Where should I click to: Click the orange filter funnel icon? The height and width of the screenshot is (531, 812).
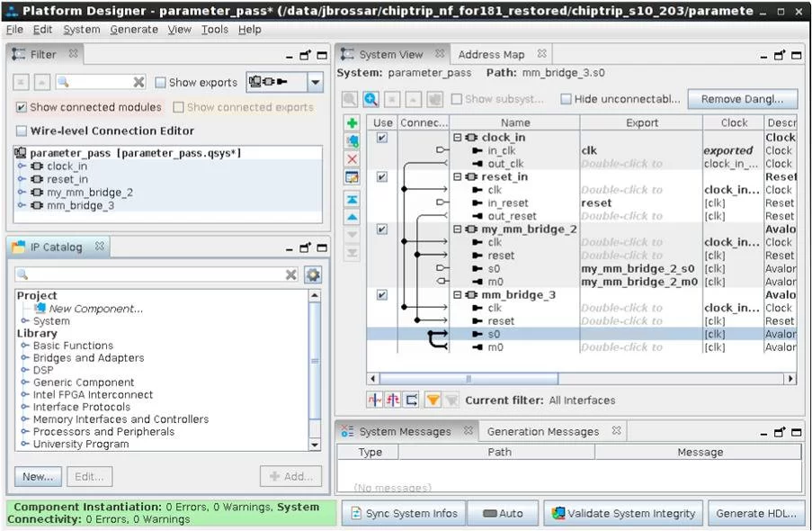pos(433,400)
